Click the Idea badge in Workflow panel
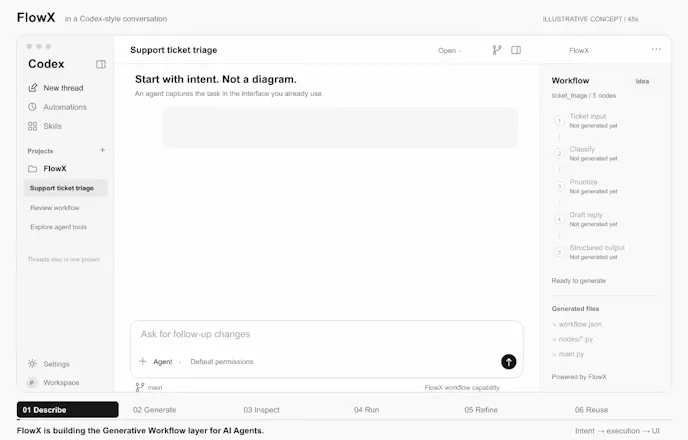This screenshot has width=688, height=440. tap(642, 81)
